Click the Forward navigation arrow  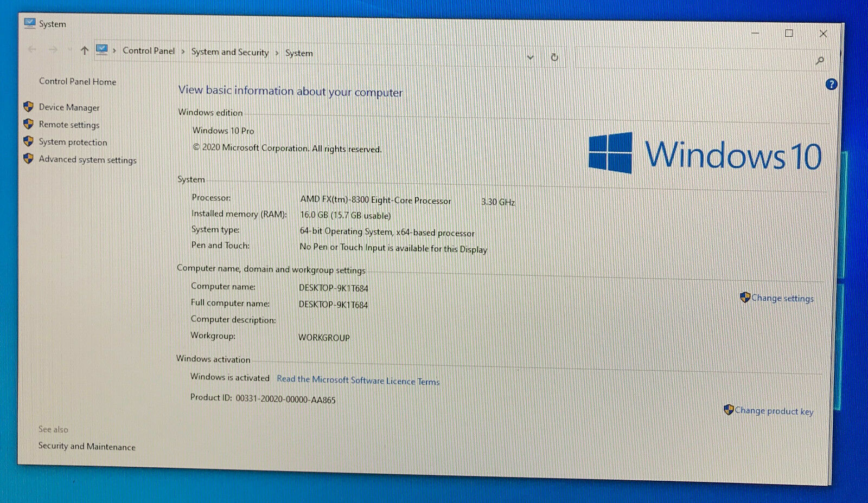point(53,50)
